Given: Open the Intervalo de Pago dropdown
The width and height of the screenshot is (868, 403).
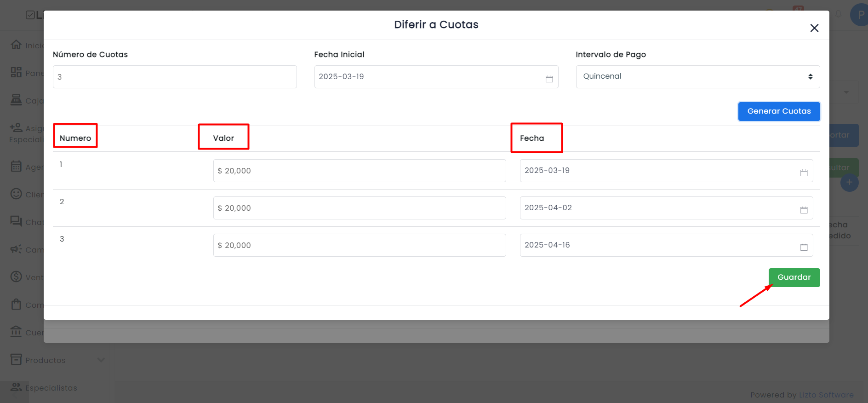Looking at the screenshot, I should pos(697,77).
